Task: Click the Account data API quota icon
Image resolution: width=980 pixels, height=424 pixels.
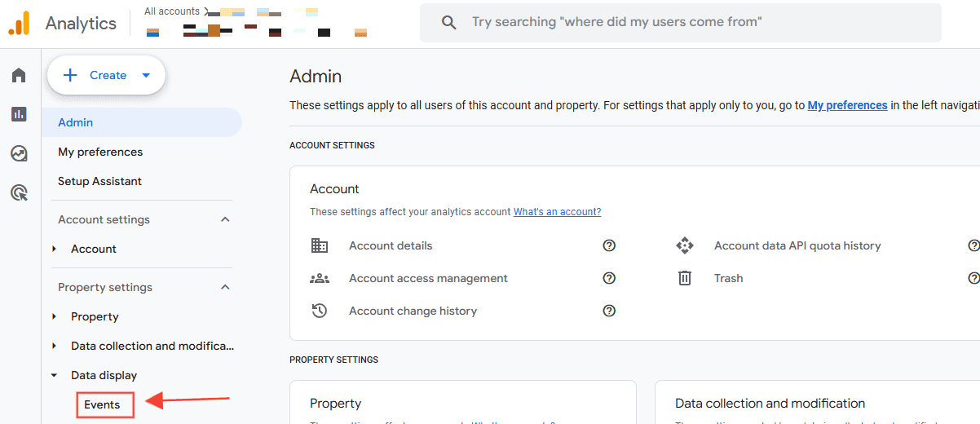Action: click(x=685, y=245)
